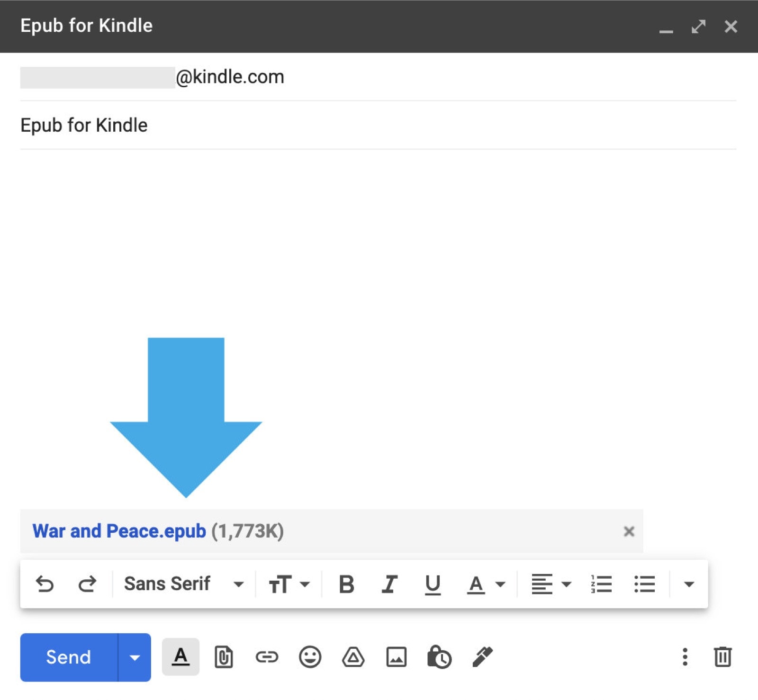Open more formatting options
The height and width of the screenshot is (700, 758).
(688, 584)
